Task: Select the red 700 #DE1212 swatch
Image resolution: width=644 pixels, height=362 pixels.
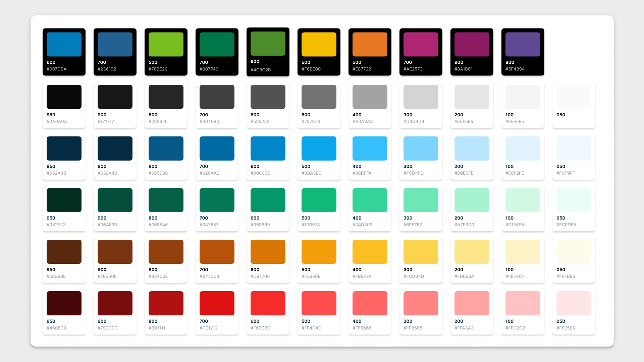Action: (217, 303)
